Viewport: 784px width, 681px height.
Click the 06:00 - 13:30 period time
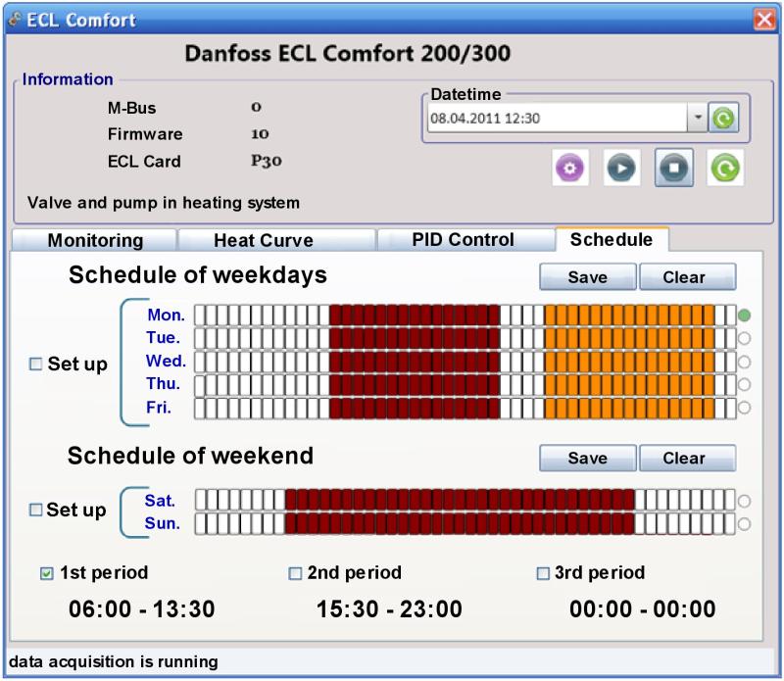(x=142, y=609)
